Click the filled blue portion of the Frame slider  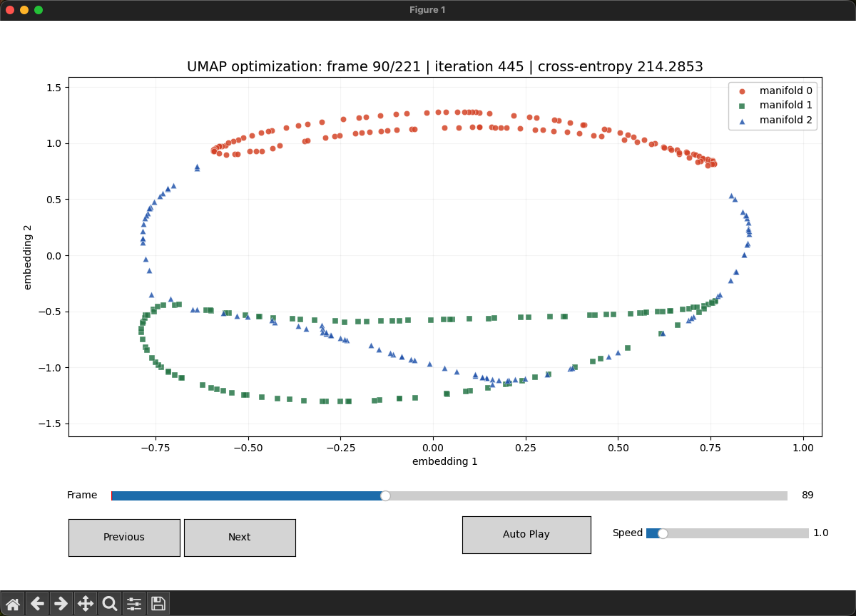coord(248,496)
